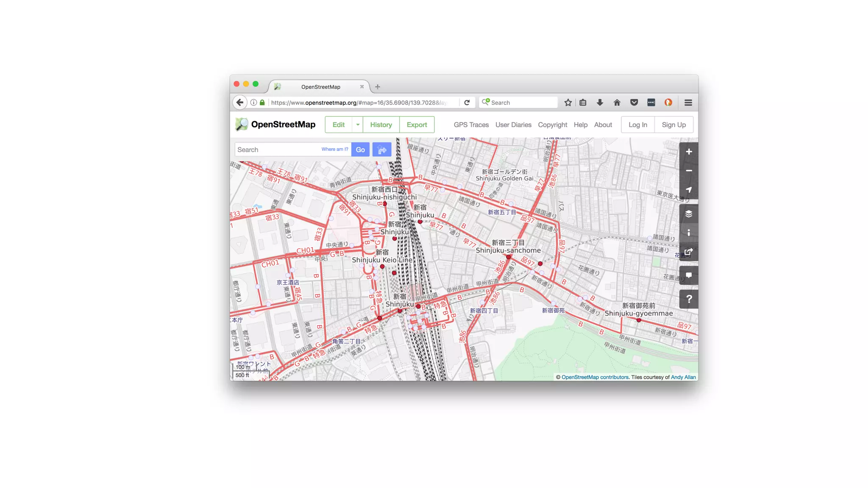Viewport: 868px width, 488px height.
Task: Go back with the browser back arrow
Action: (240, 103)
